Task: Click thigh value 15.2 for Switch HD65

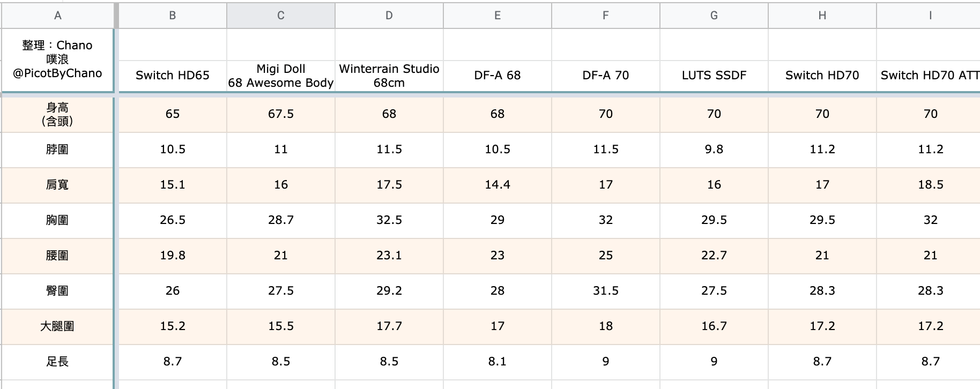Action: pyautogui.click(x=173, y=326)
